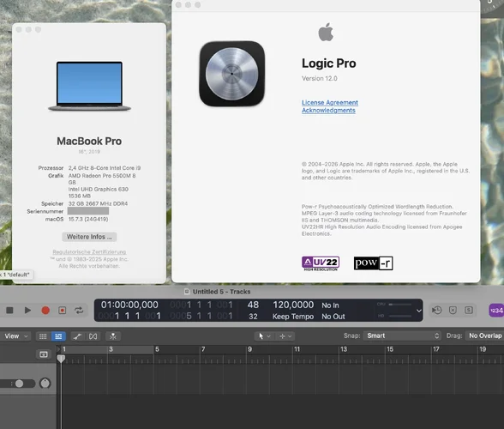The width and height of the screenshot is (504, 429).
Task: Close the About This Mac window
Action: coord(19,30)
